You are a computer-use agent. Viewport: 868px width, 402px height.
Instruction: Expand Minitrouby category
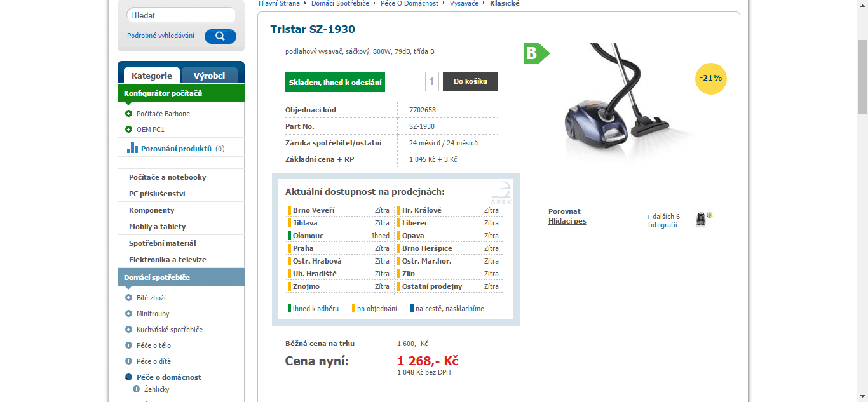[x=129, y=314]
